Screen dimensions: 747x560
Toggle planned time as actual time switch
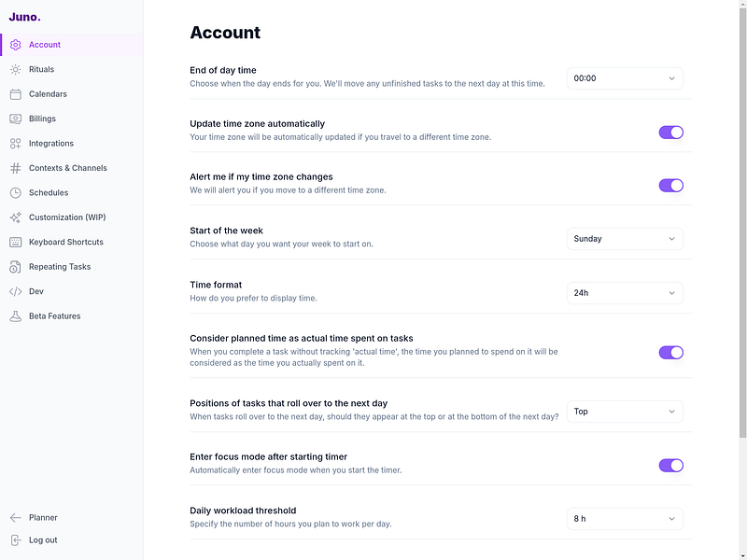point(670,353)
